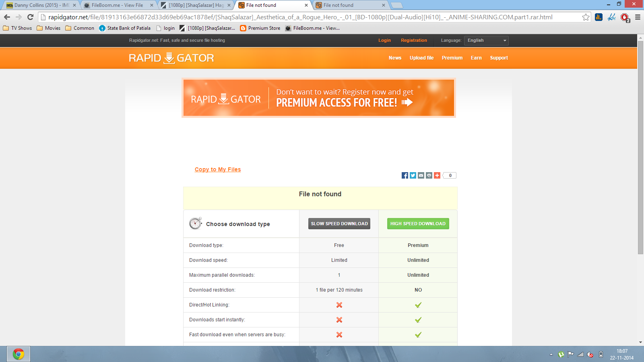The image size is (644, 362).
Task: Share the file on Twitter
Action: click(x=413, y=175)
